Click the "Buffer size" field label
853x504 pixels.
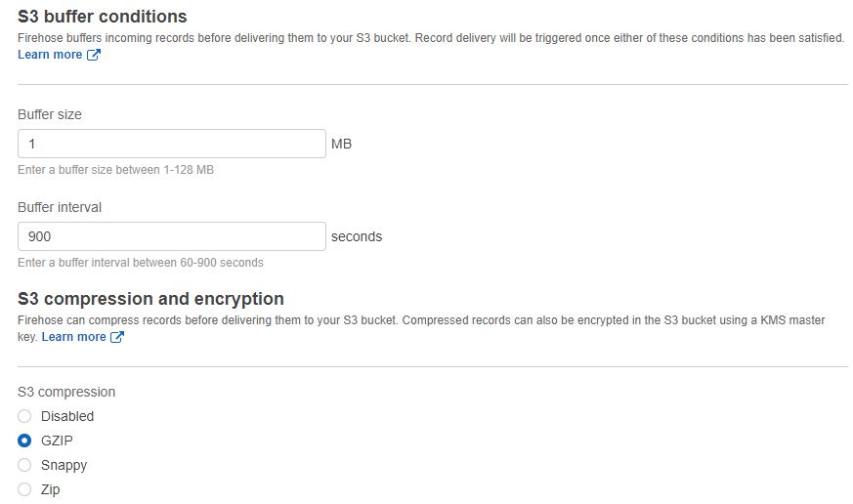coord(50,114)
